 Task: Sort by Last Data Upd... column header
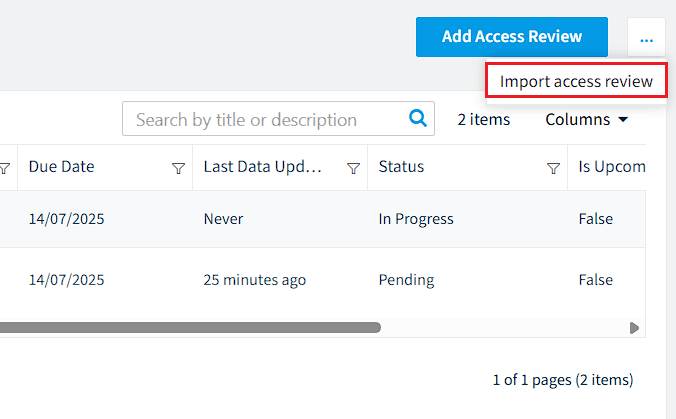(263, 166)
